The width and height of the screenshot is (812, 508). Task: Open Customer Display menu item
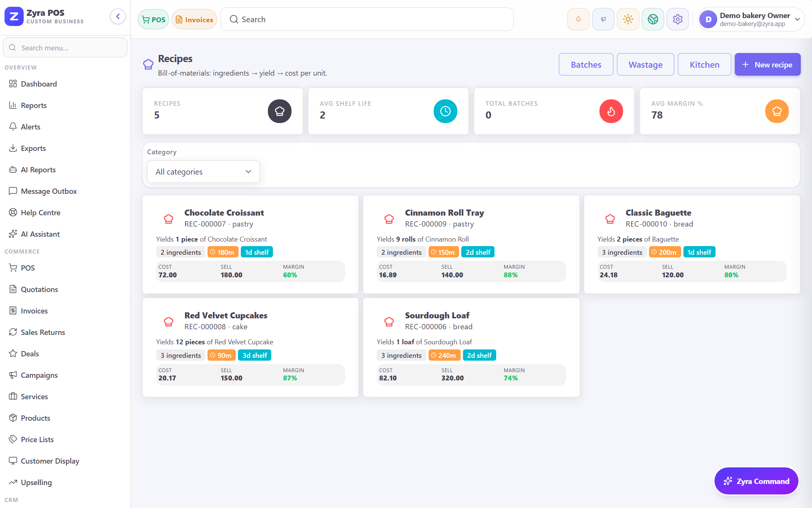(65, 461)
